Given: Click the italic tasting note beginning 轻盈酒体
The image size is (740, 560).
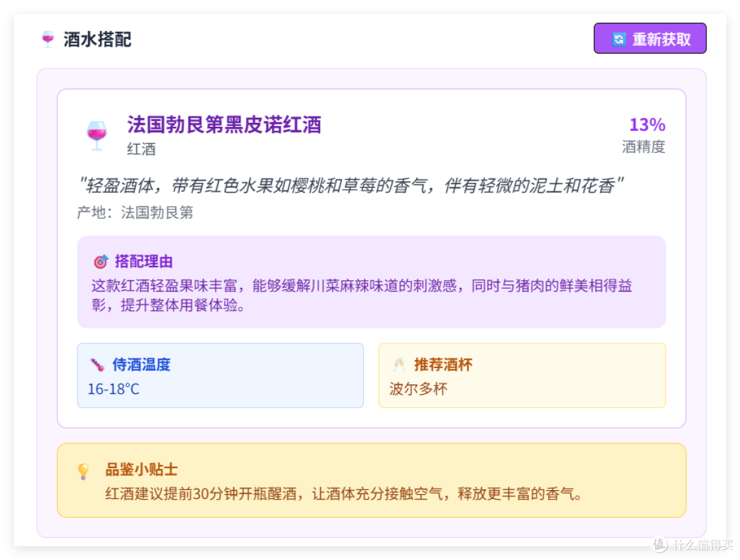Looking at the screenshot, I should pyautogui.click(x=351, y=186).
